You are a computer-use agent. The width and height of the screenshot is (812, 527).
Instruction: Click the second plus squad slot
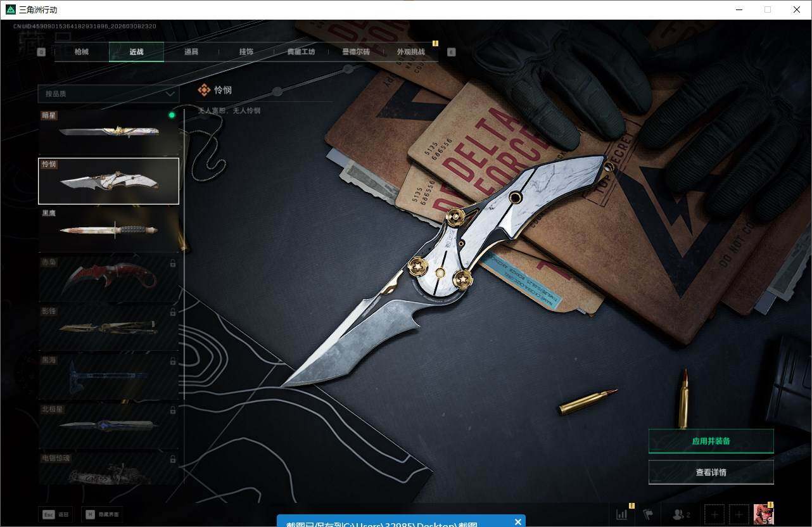tap(739, 514)
